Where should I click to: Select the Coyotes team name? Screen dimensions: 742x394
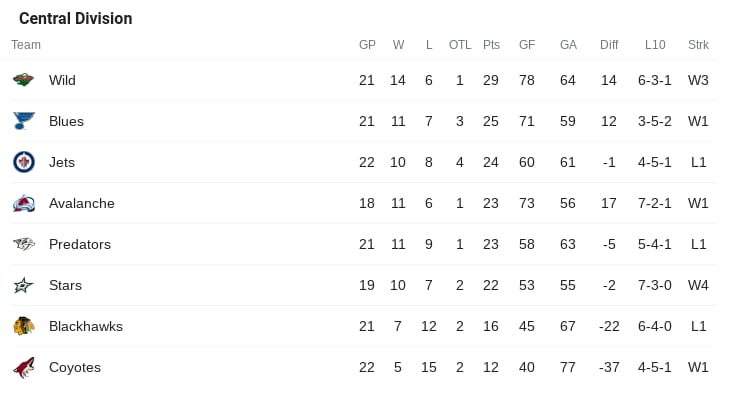pyautogui.click(x=75, y=368)
